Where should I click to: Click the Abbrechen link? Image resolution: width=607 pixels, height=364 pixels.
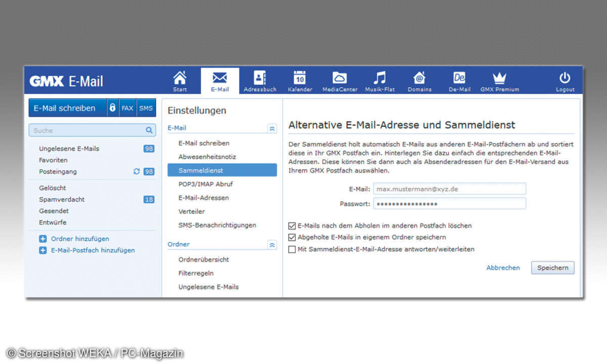(x=503, y=268)
